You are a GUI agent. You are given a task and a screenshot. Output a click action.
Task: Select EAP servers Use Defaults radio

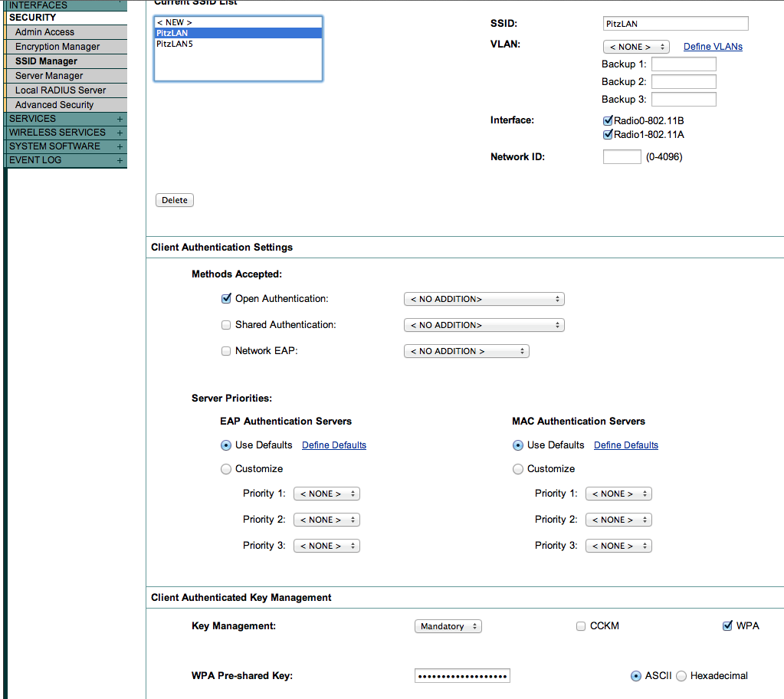pyautogui.click(x=226, y=445)
